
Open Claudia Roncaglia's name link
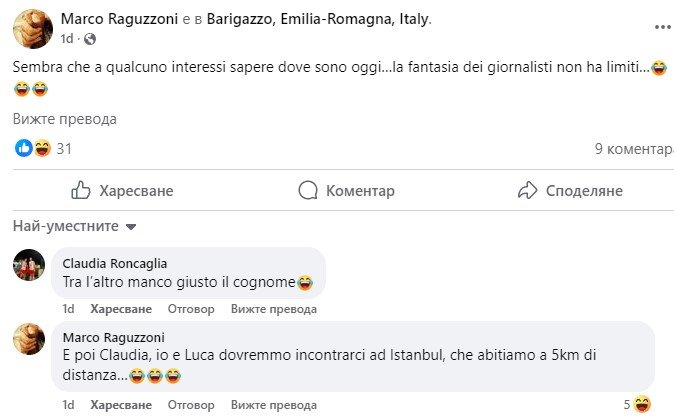tap(114, 263)
